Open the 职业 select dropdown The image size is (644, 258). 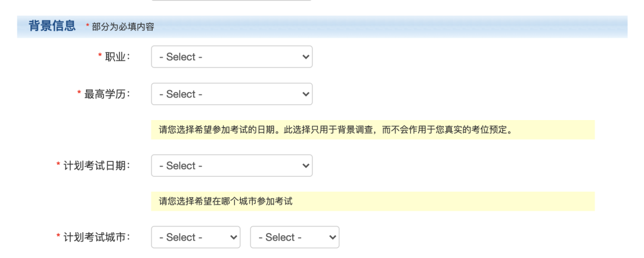click(231, 57)
